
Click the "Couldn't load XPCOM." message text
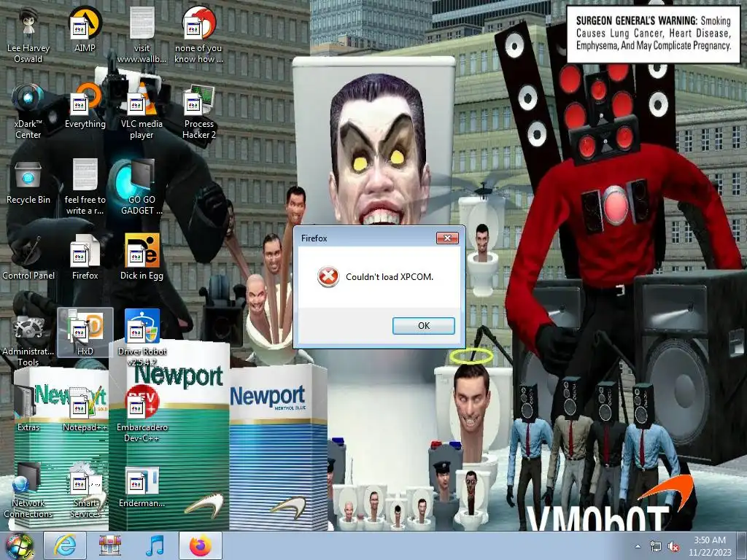coord(390,276)
